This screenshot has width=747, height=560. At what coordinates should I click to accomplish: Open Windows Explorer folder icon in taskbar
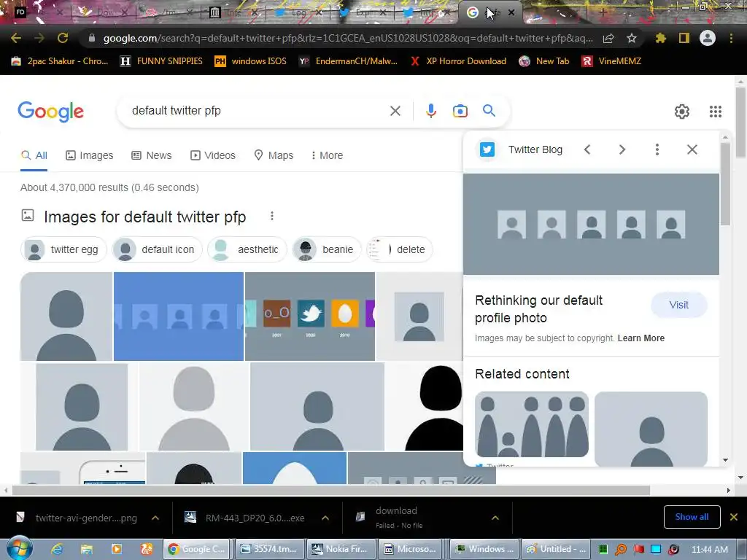tap(87, 549)
